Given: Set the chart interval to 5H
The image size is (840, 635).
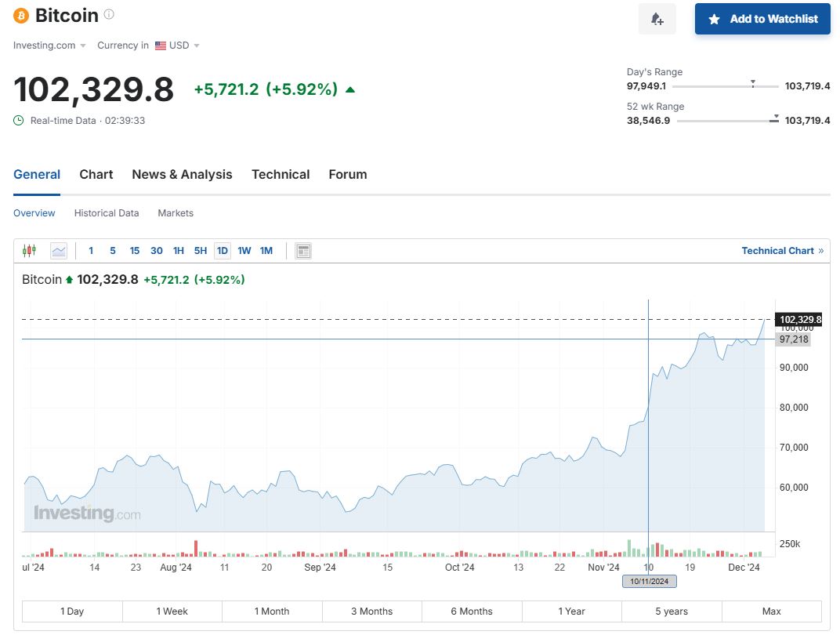Looking at the screenshot, I should coord(201,251).
